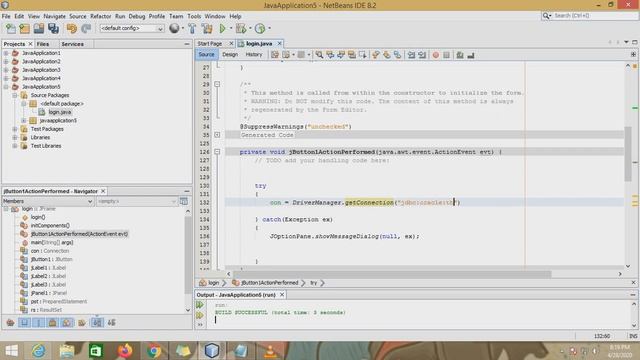Open the Run Project dropdown arrow

click(231, 28)
